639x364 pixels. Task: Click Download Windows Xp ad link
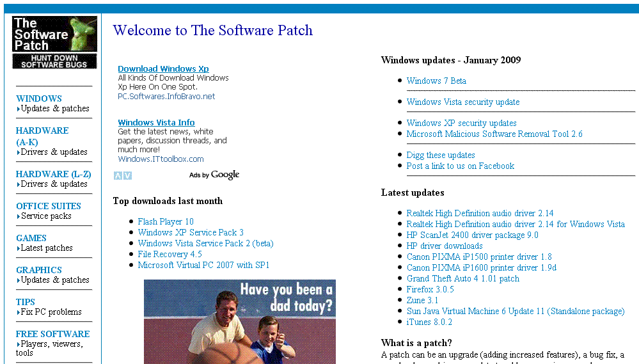(163, 69)
